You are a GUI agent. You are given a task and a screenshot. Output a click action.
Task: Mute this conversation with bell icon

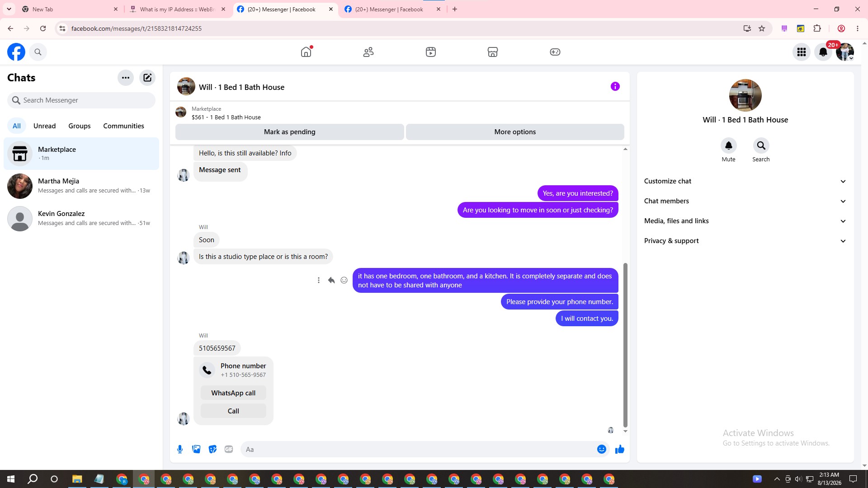[729, 145]
